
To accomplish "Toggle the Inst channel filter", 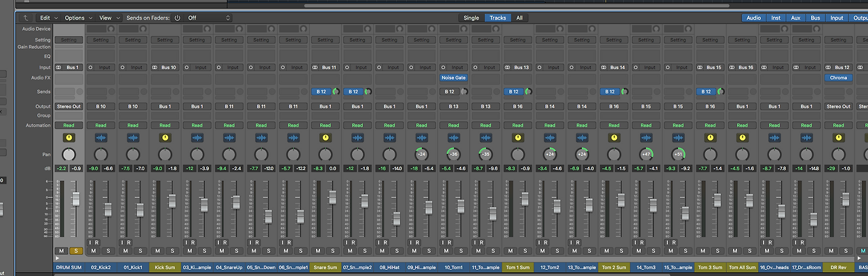I will [x=775, y=18].
